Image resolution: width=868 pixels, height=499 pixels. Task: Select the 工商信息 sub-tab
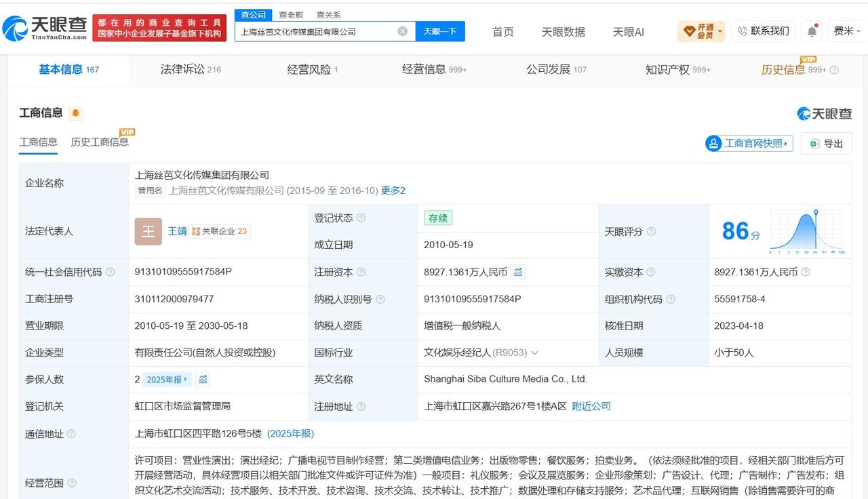(x=39, y=142)
